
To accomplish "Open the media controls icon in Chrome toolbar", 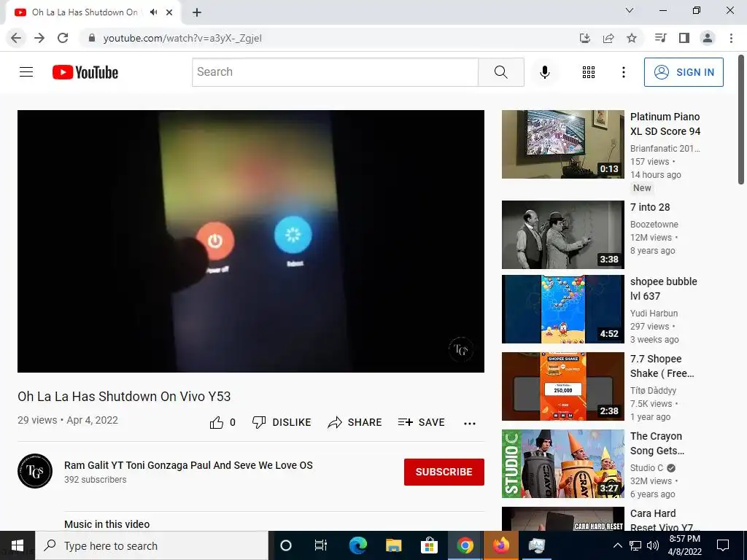I will [660, 38].
